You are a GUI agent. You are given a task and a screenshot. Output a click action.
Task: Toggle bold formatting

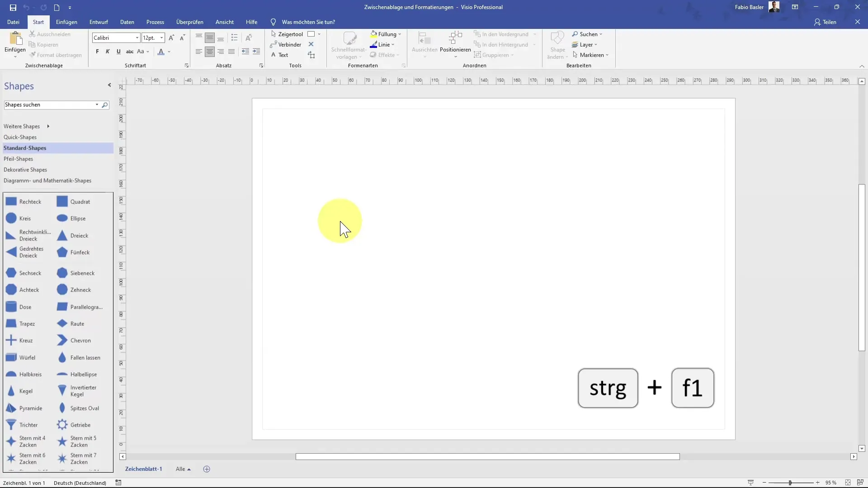[x=97, y=52]
